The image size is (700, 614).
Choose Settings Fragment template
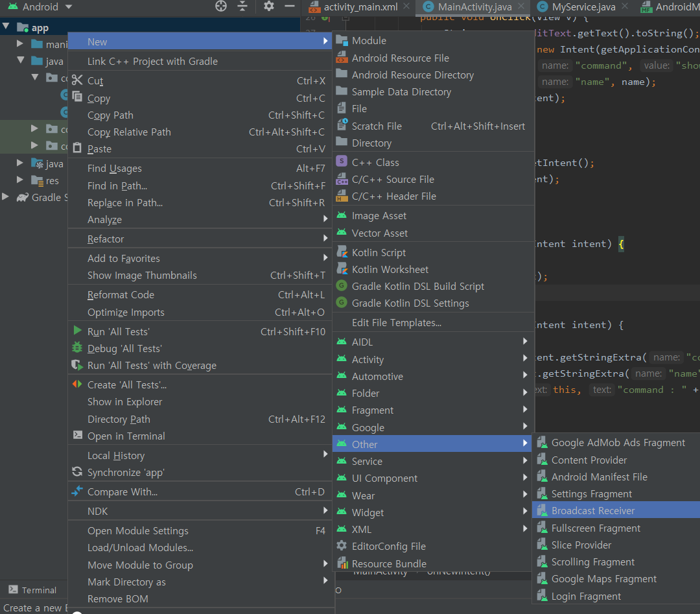point(616,494)
